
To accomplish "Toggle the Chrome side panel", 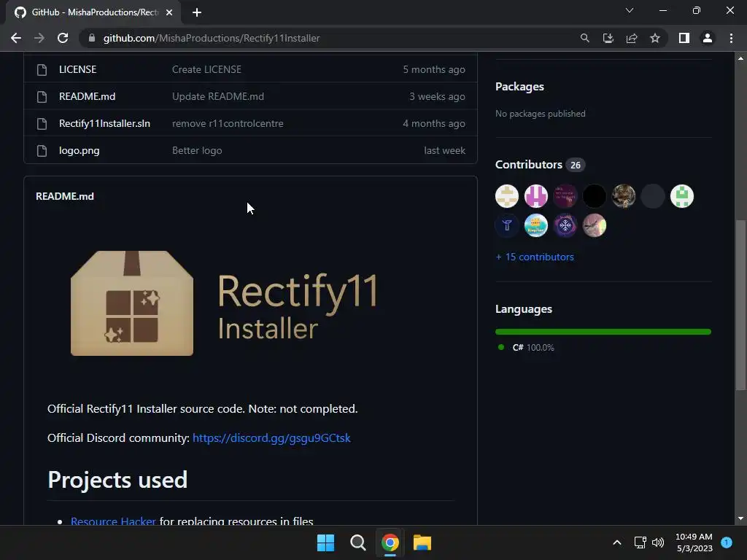I will (x=684, y=38).
